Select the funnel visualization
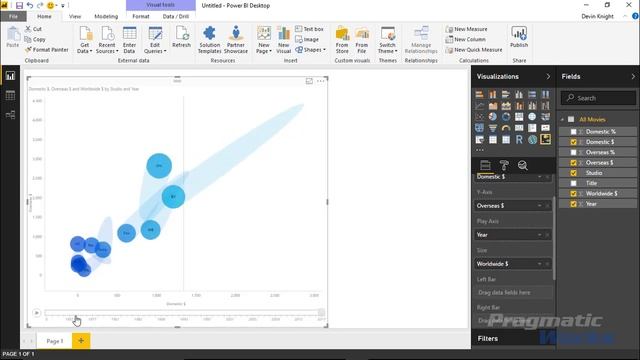Image resolution: width=640 pixels, height=360 pixels. [x=493, y=128]
